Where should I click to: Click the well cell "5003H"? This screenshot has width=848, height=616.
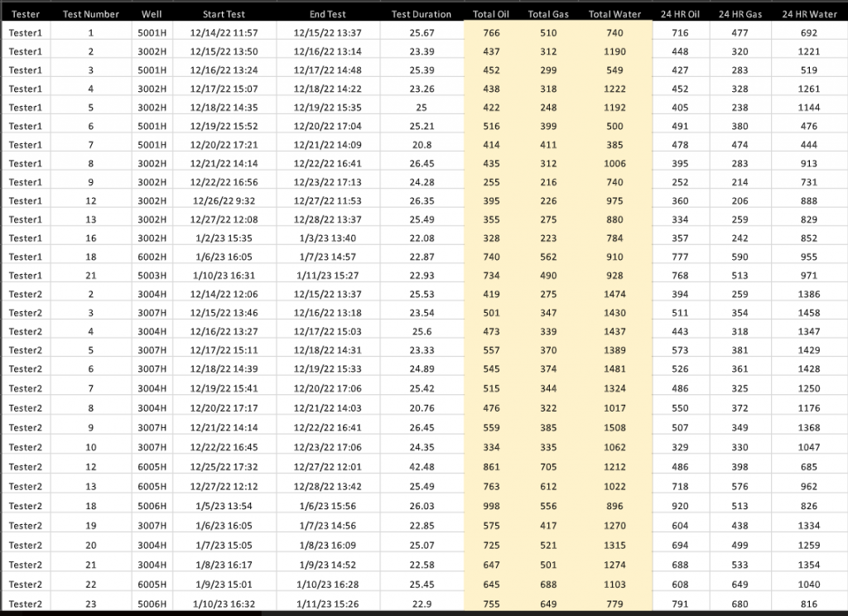coord(152,275)
